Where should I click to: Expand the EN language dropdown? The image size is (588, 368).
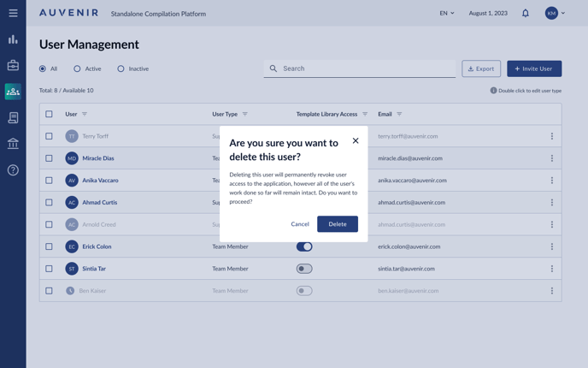447,13
